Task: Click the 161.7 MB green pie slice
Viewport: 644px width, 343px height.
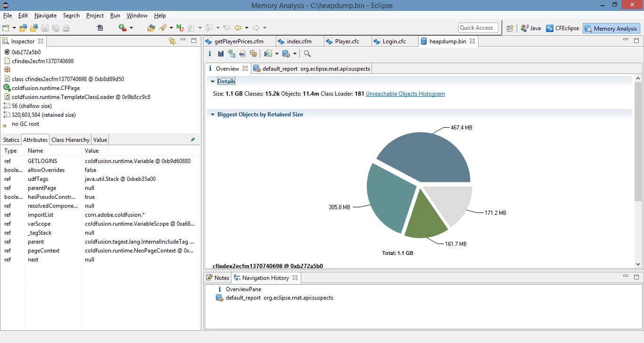Action: [426, 216]
